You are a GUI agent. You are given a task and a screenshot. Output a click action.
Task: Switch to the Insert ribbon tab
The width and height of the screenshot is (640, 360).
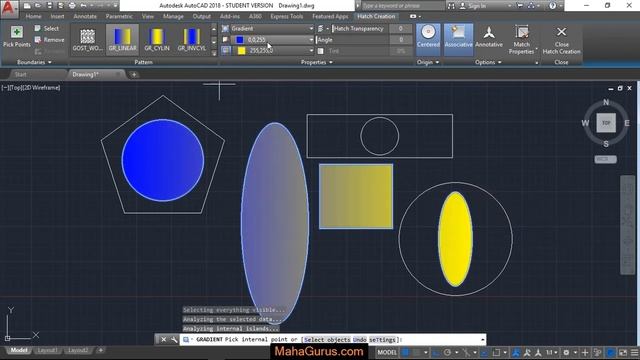click(57, 16)
